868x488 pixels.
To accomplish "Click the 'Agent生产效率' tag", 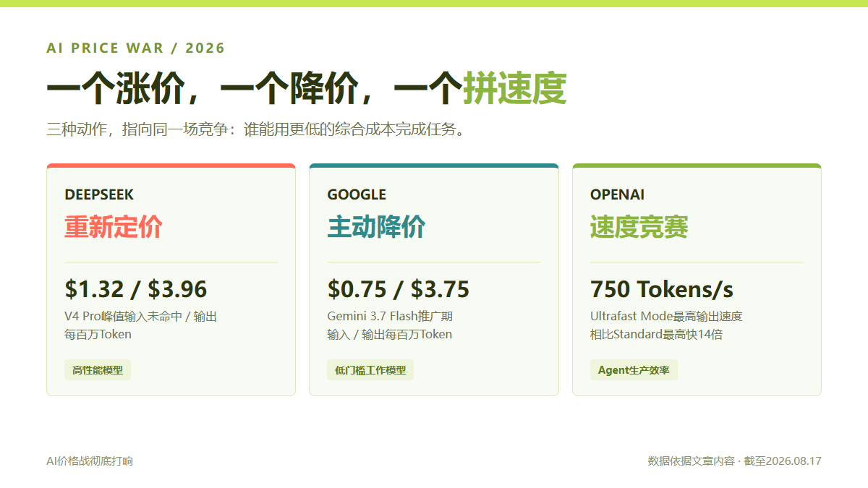I will click(x=634, y=370).
